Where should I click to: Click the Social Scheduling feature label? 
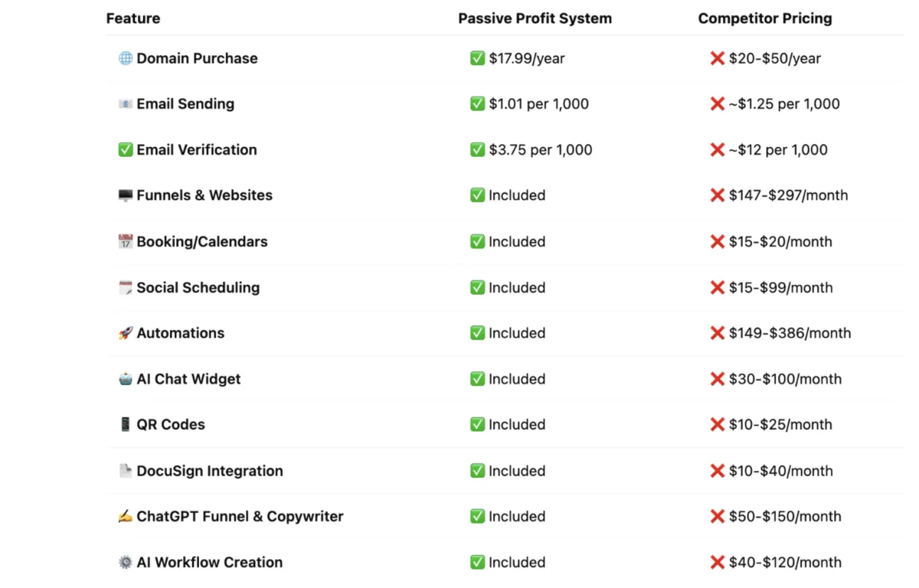pos(198,288)
